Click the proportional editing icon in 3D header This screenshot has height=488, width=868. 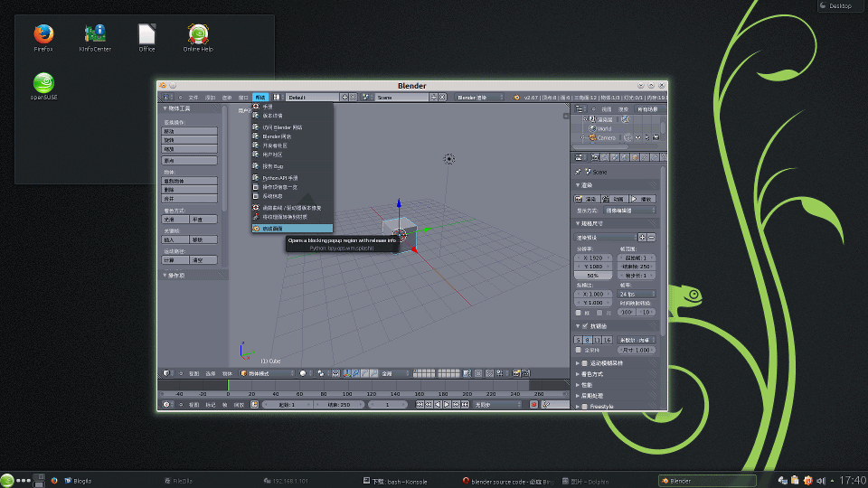pos(478,373)
